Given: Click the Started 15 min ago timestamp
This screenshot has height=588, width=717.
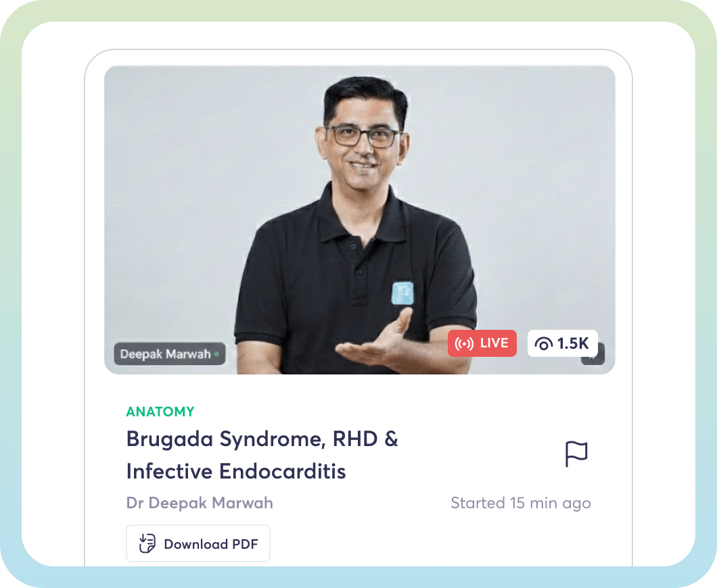Looking at the screenshot, I should [x=521, y=503].
